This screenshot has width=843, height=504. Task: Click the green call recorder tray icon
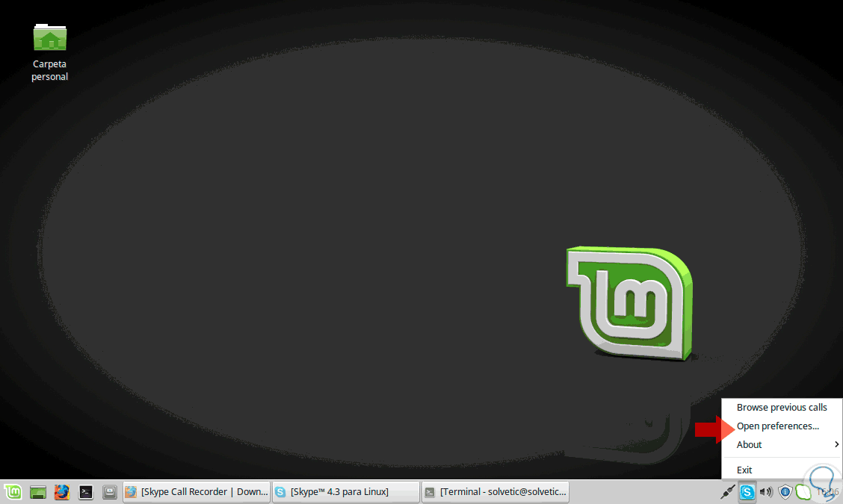click(803, 491)
